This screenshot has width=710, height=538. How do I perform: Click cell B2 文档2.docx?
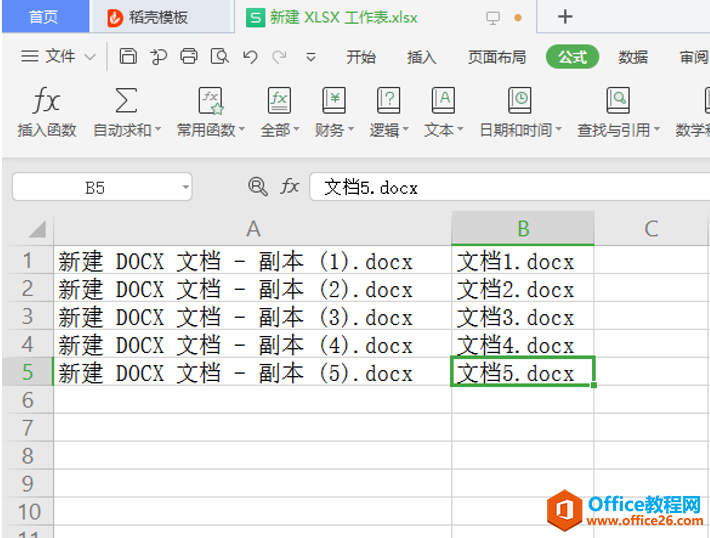(523, 288)
